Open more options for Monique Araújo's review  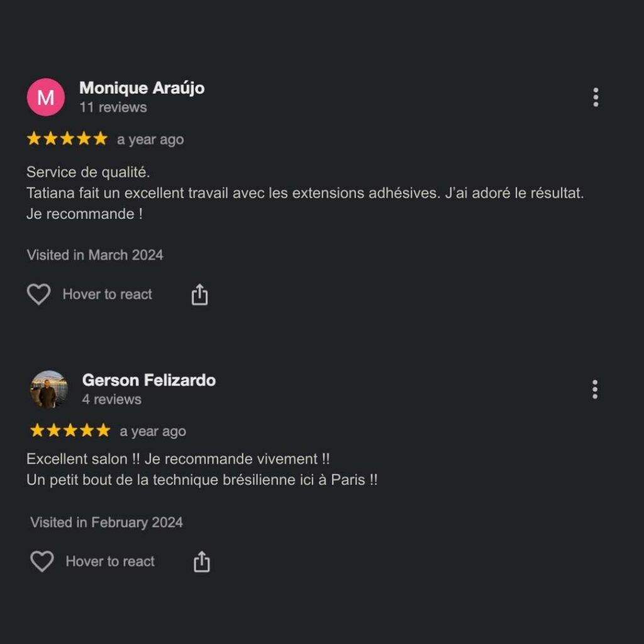coord(596,97)
